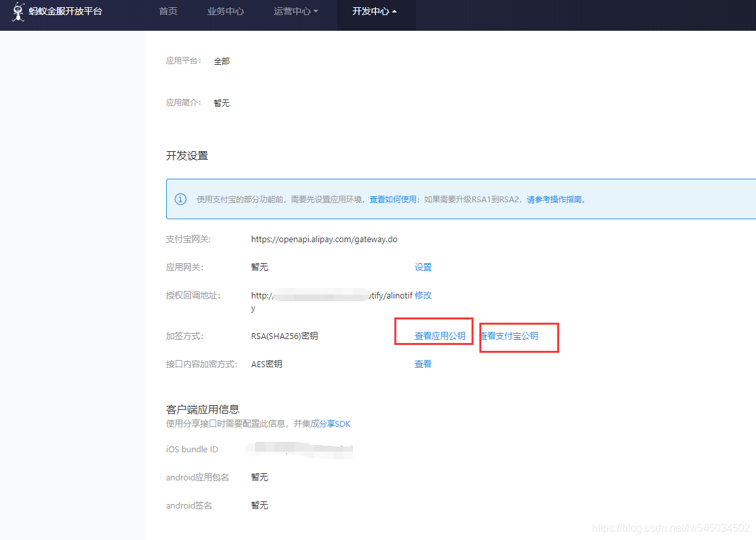The height and width of the screenshot is (540, 756).
Task: Open the 请参考操作指南 link
Action: [554, 199]
